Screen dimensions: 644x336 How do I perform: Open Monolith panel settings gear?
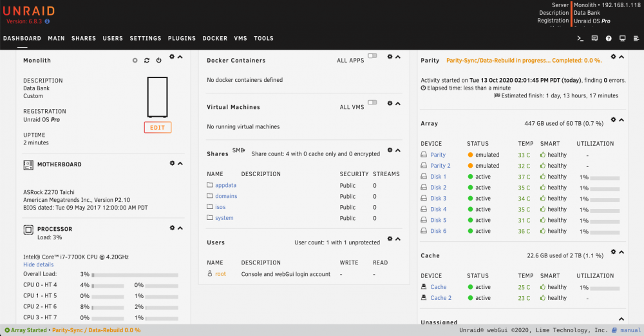172,57
